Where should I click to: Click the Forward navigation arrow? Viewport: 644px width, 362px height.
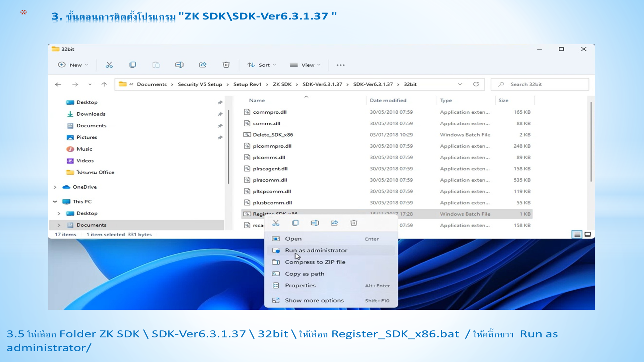tap(75, 84)
